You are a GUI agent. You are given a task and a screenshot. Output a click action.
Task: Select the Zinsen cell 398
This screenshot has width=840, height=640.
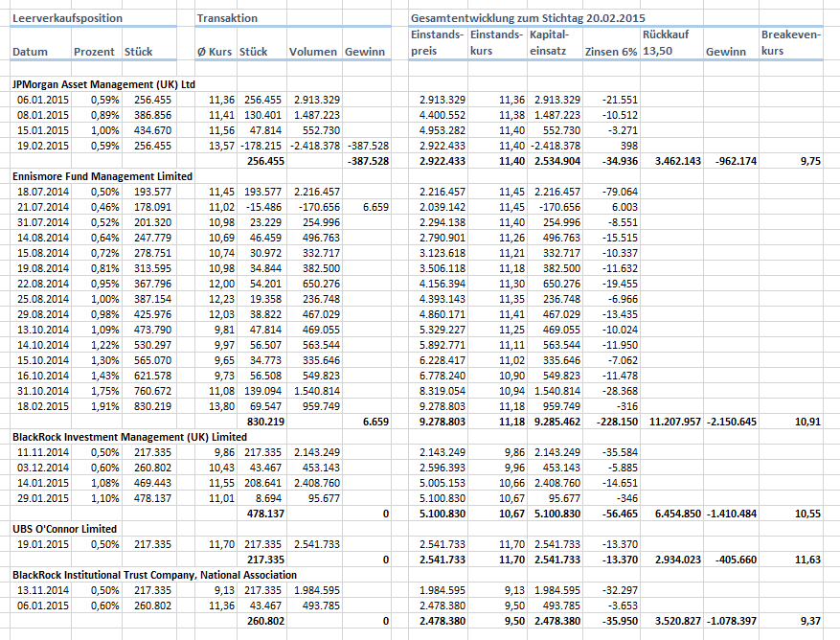tap(629, 146)
